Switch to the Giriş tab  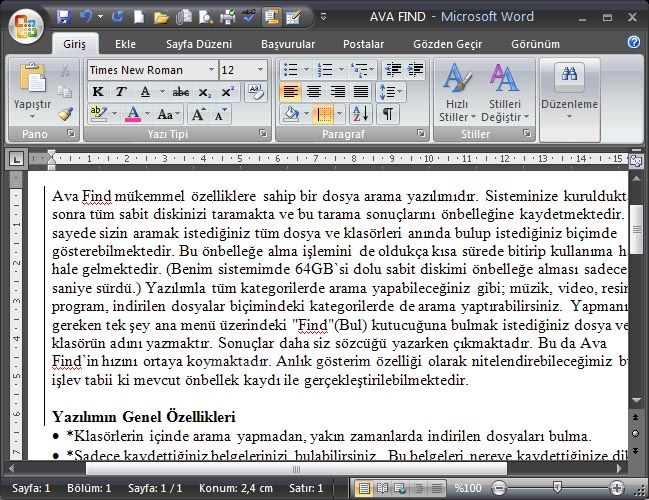[75, 44]
